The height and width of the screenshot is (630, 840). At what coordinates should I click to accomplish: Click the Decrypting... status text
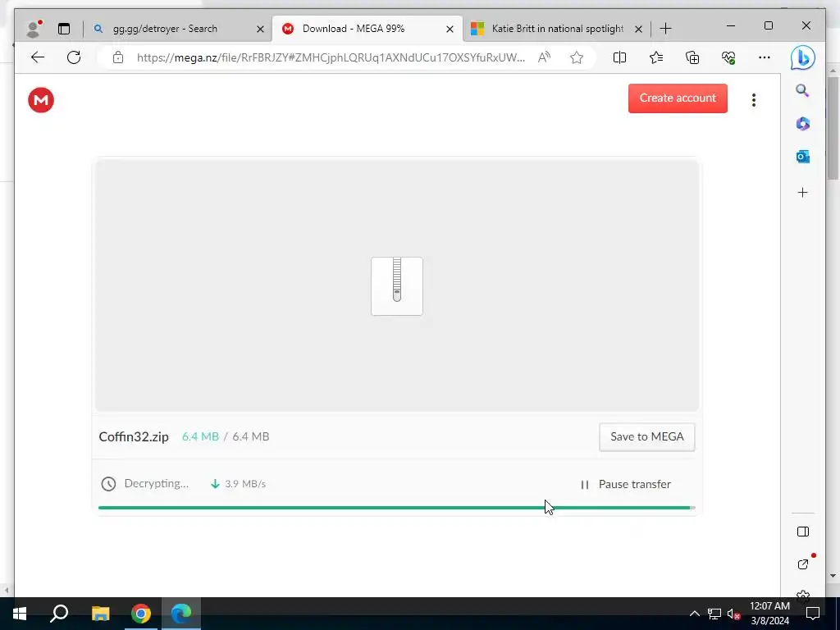click(x=157, y=483)
